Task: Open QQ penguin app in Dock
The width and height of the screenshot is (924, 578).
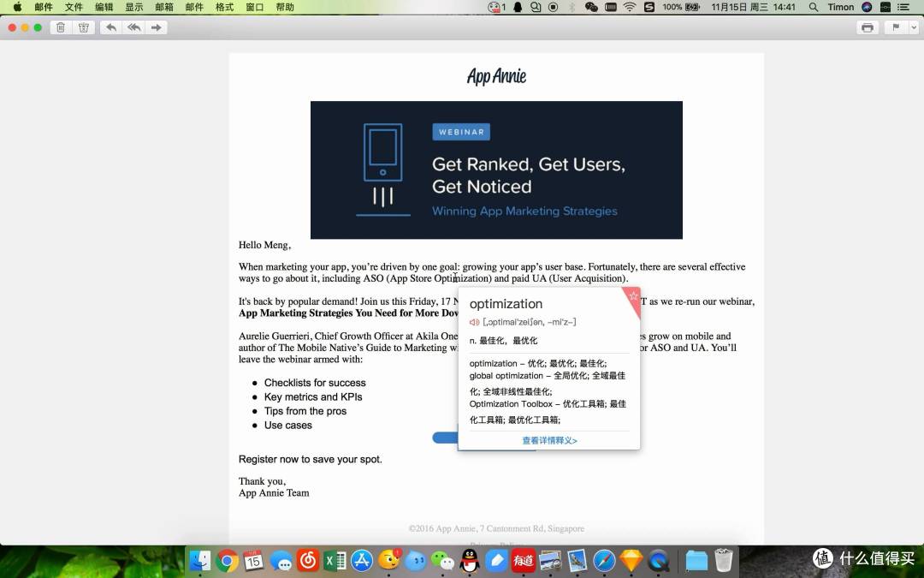Action: (x=470, y=560)
